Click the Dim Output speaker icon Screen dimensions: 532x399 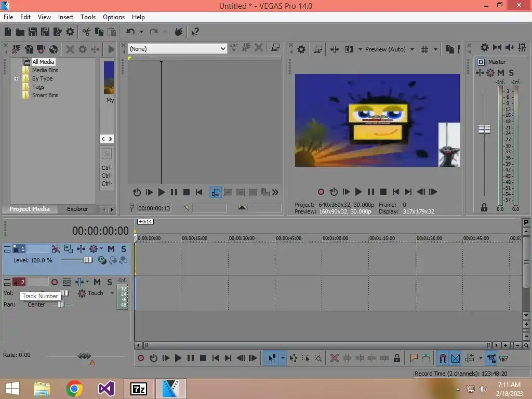[510, 47]
